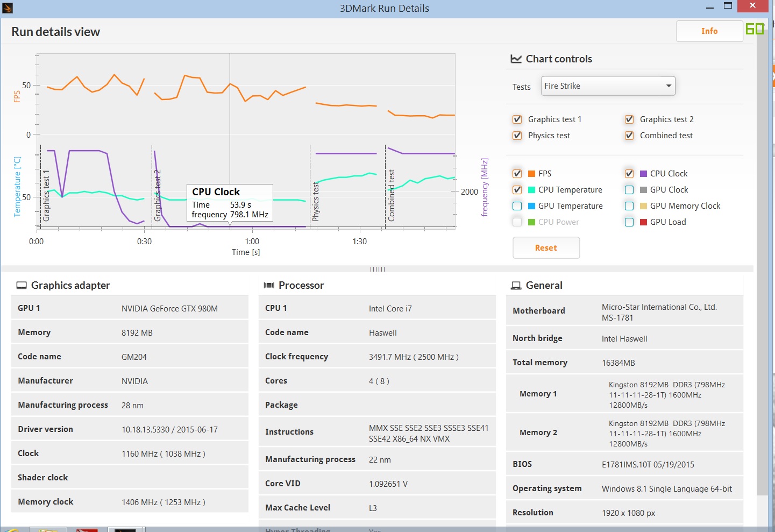
Task: Enable the GPU Load checkbox
Action: (629, 222)
